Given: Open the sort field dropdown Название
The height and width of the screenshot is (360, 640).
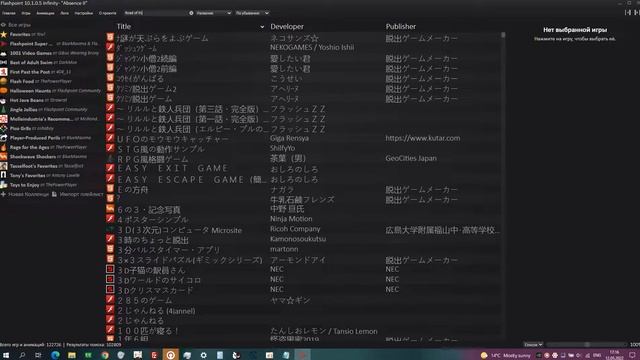Looking at the screenshot, I should [213, 13].
